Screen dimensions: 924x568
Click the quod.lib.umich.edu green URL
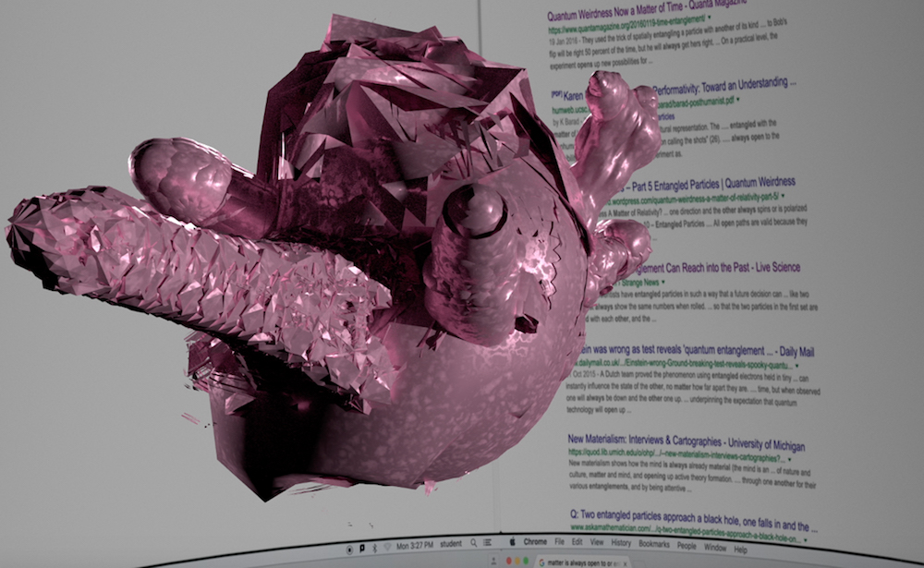point(676,455)
